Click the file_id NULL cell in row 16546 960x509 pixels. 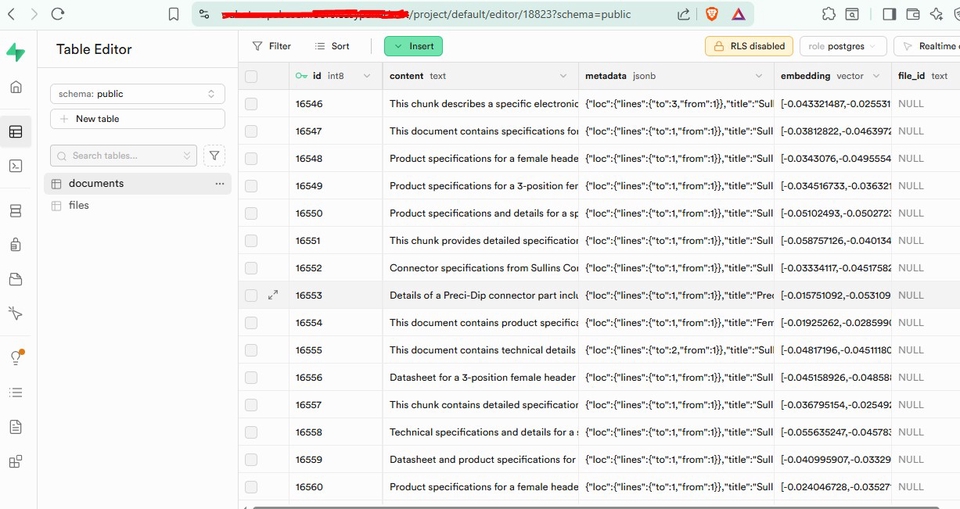(x=926, y=104)
